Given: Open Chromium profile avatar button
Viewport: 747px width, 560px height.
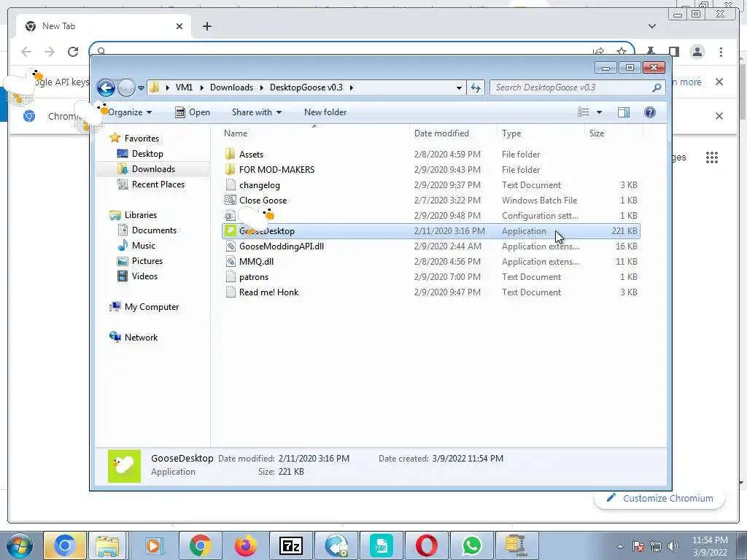Looking at the screenshot, I should (x=697, y=52).
